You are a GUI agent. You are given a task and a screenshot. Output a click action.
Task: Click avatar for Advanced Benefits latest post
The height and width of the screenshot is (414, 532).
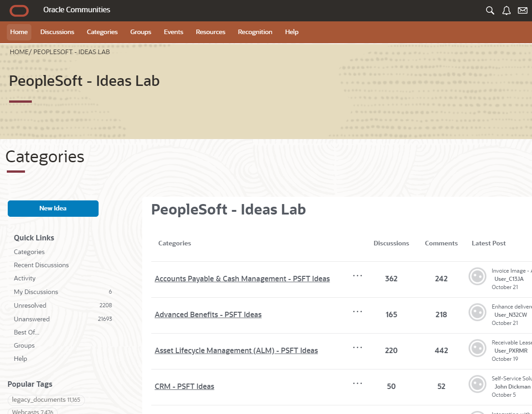coord(477,312)
